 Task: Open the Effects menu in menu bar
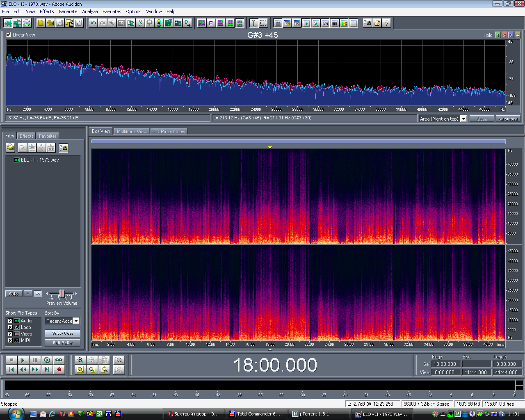47,11
